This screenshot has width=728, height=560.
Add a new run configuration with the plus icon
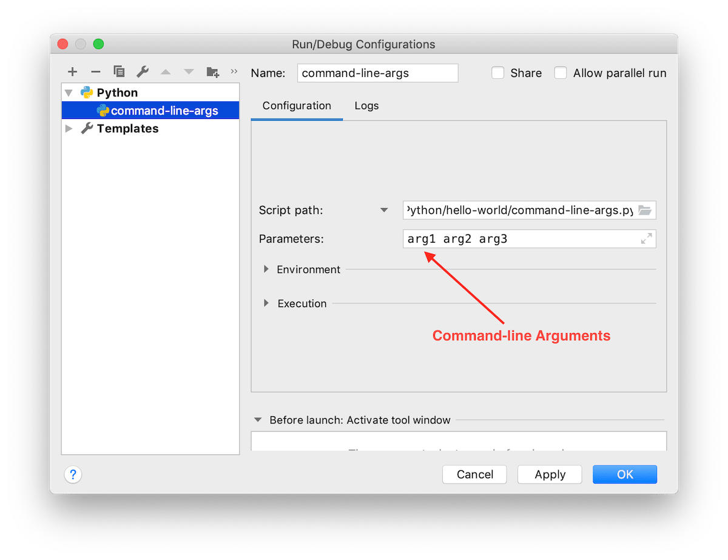[72, 72]
